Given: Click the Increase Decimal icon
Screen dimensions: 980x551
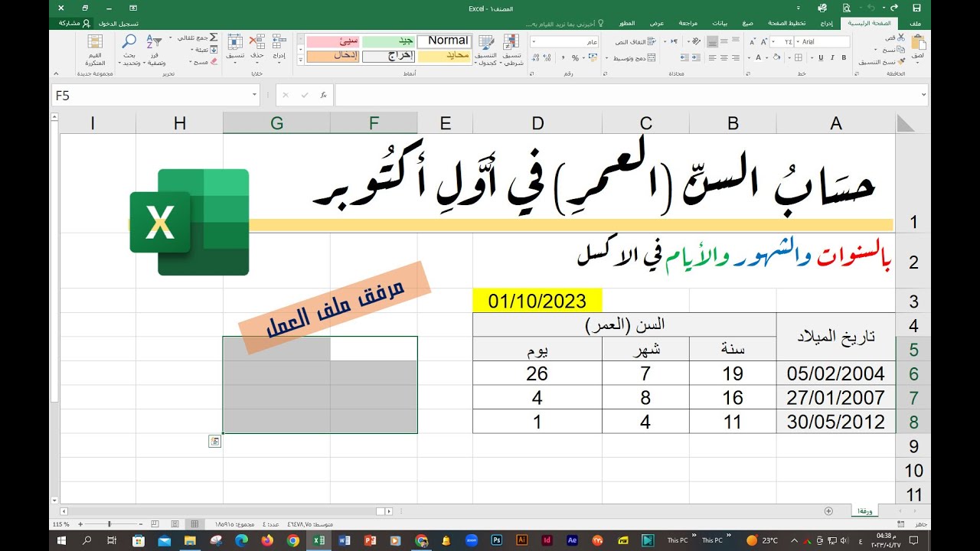Looking at the screenshot, I should 547,57.
